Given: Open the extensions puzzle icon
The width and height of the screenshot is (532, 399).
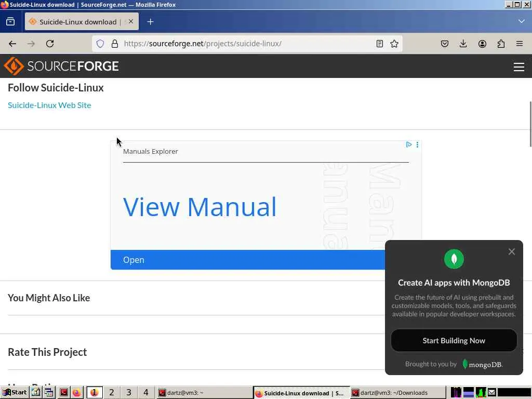Looking at the screenshot, I should 501,44.
